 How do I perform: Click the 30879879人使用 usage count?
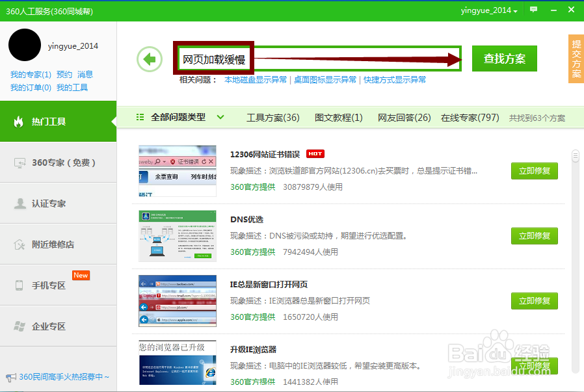(x=312, y=187)
